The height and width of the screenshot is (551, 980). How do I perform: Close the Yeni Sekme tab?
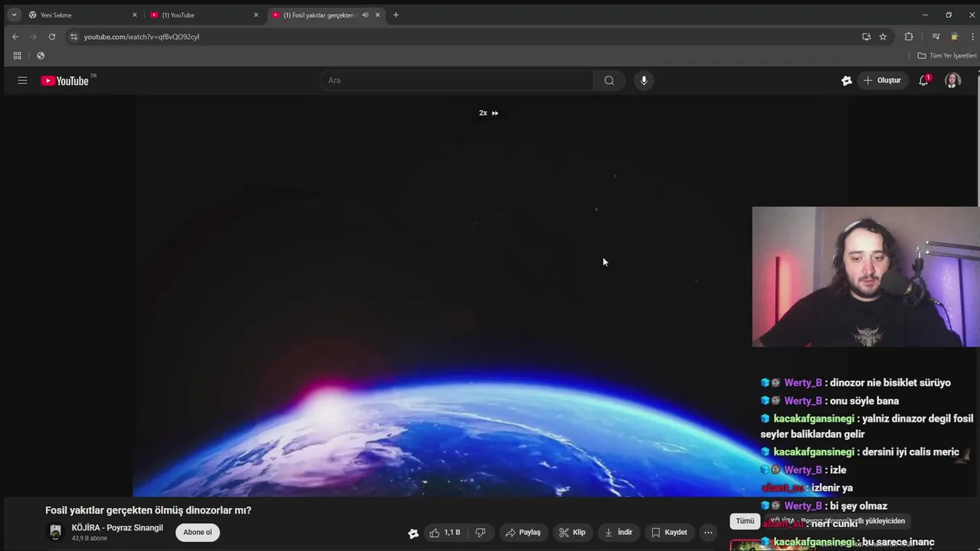click(135, 15)
